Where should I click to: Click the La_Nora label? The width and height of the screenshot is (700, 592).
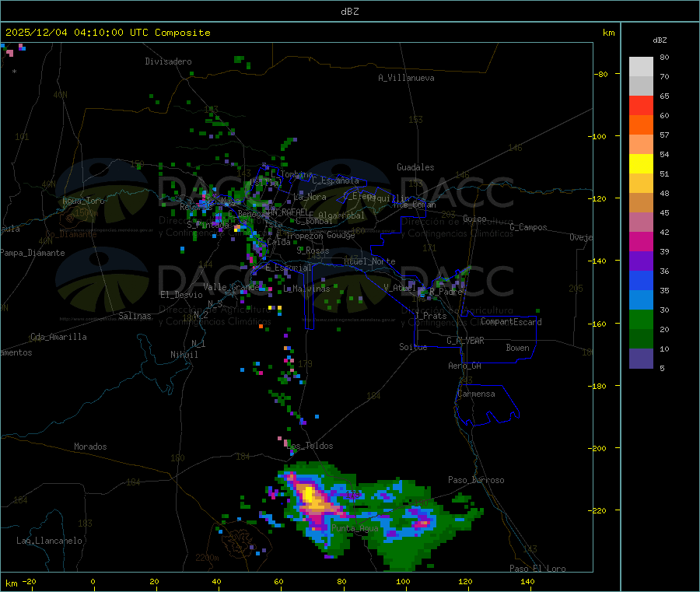pyautogui.click(x=310, y=197)
